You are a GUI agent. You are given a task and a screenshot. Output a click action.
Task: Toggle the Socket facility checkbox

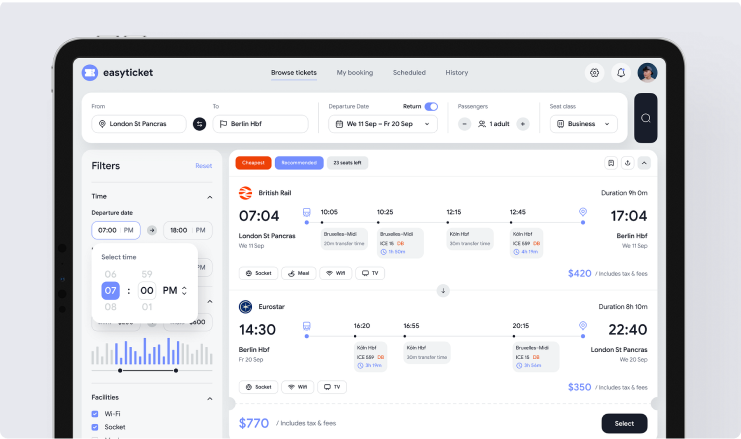tap(95, 426)
